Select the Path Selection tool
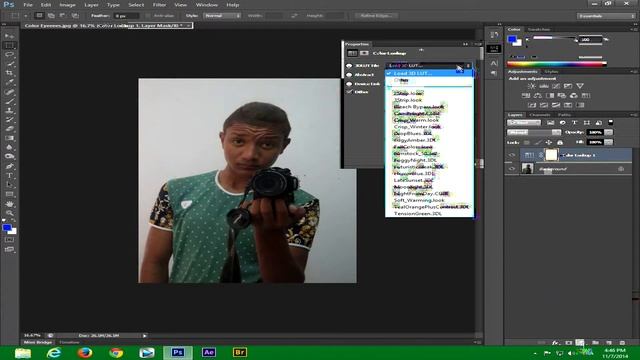Image resolution: width=640 pixels, height=360 pixels. tap(9, 185)
